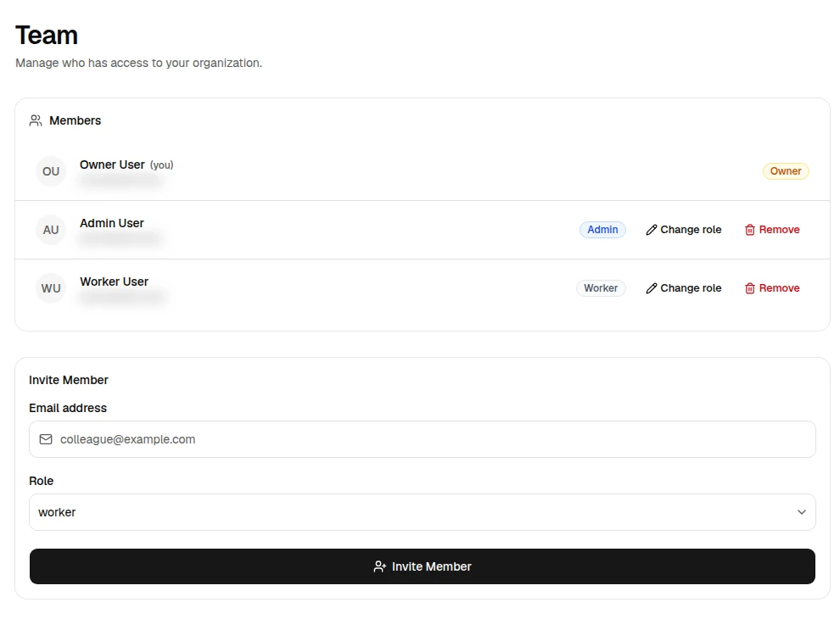Click the Owner role badge
This screenshot has width=840, height=619.
[786, 171]
